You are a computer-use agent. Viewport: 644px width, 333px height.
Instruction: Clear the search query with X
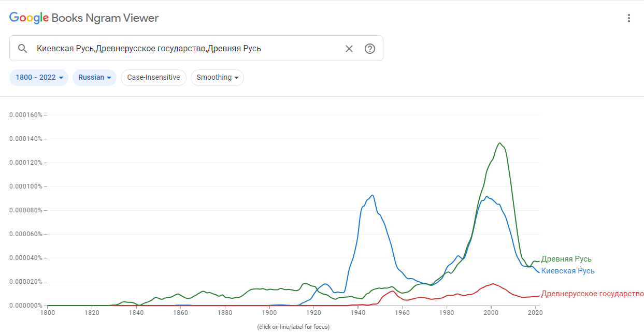click(349, 49)
